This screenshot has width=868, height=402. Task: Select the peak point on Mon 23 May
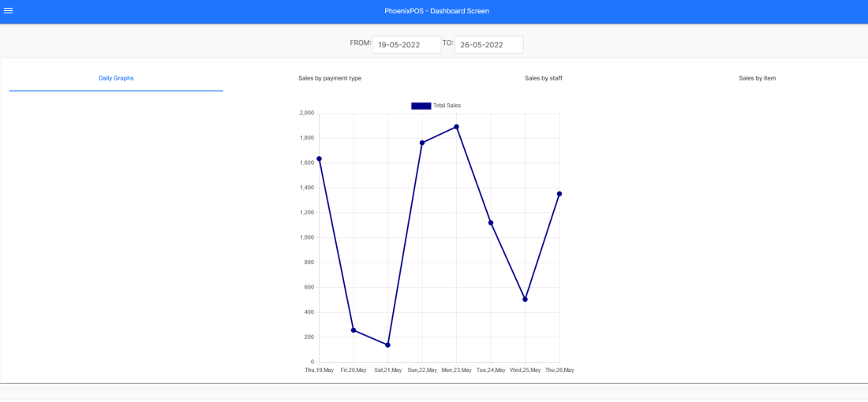click(x=456, y=127)
